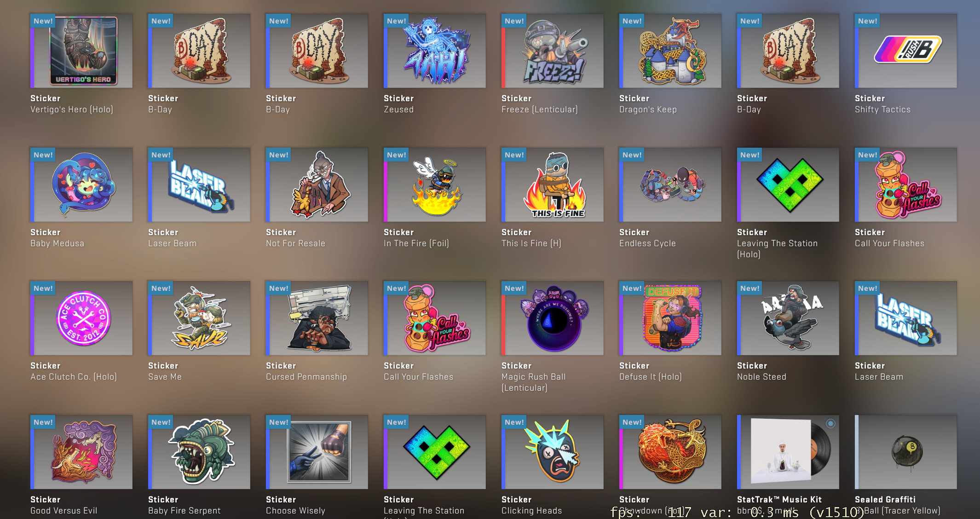980x519 pixels.
Task: Open the Not For Resale sticker image
Action: coord(317,185)
